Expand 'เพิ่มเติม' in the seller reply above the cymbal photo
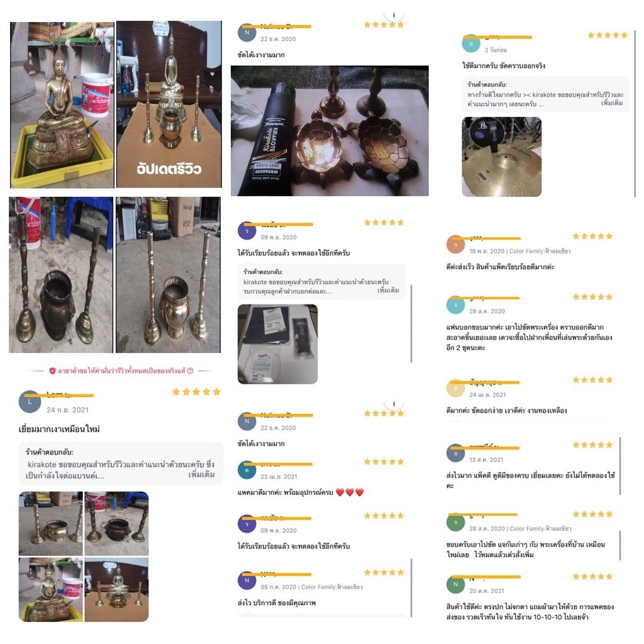Screen dimensions: 644x644 612,103
